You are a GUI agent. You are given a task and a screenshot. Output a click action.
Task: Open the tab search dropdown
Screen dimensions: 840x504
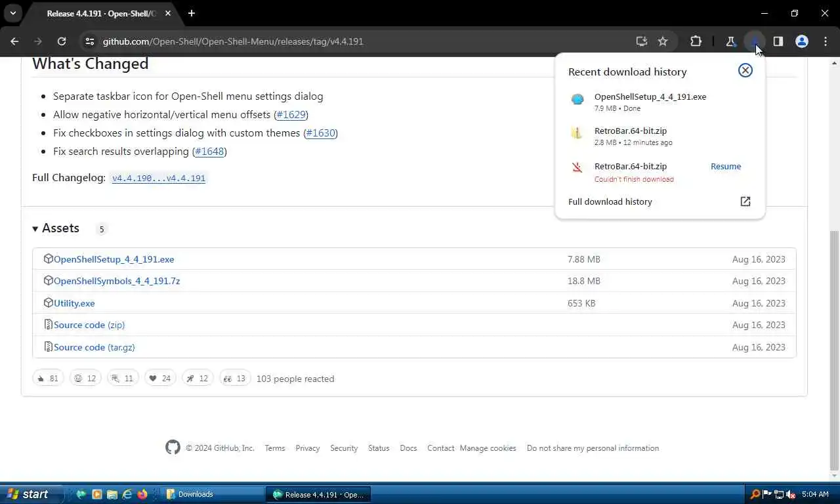coord(12,13)
